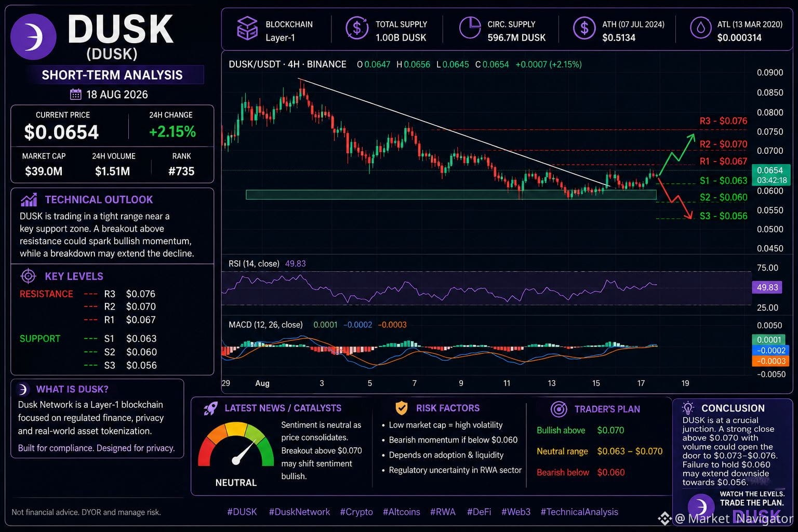
Task: Click the small logo beside What Is DUSK?
Action: 23,389
